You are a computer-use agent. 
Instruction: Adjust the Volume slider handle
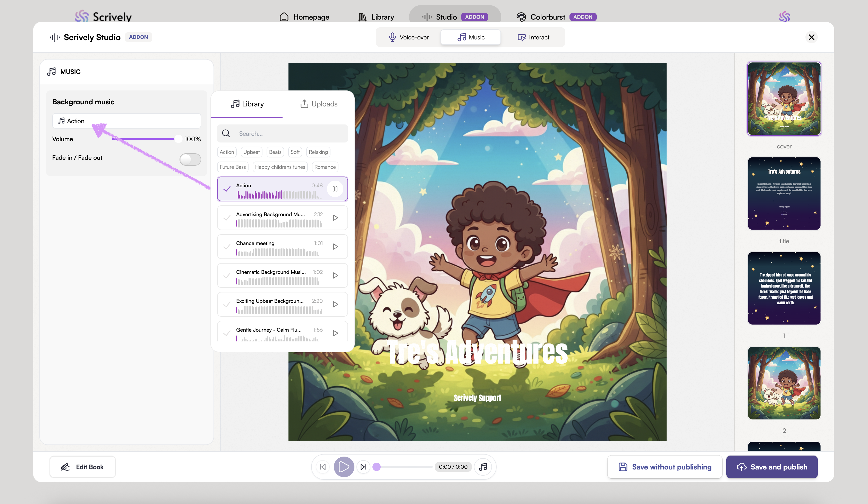(178, 139)
